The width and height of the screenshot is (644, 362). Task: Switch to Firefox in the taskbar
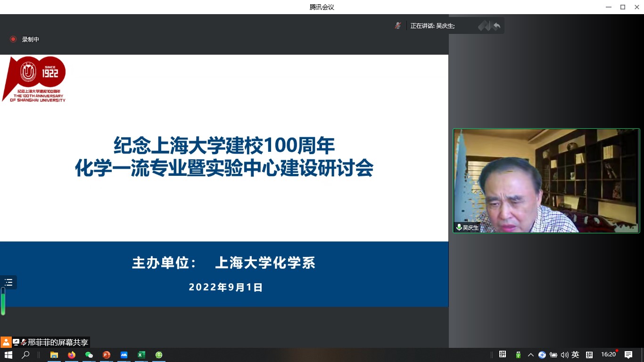tap(72, 355)
